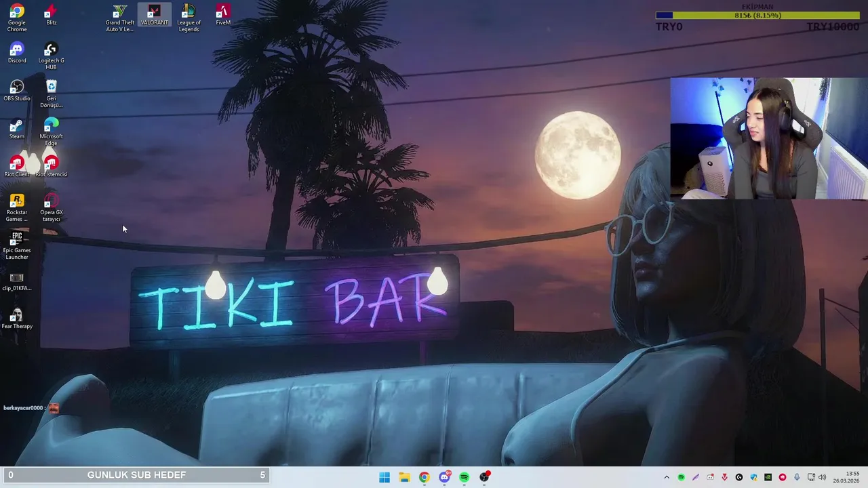The width and height of the screenshot is (868, 488).
Task: Click the Logitech G HUB tray icon
Action: pos(739,477)
